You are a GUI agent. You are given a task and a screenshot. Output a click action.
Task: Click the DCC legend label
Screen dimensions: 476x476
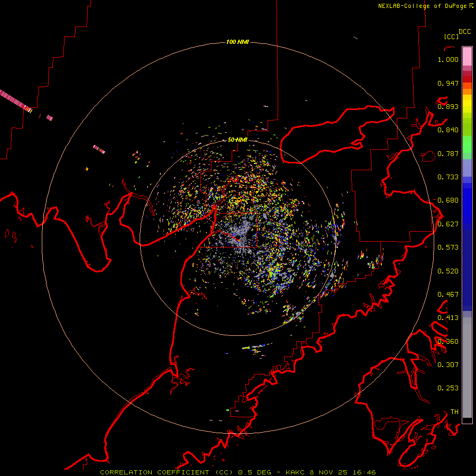465,32
